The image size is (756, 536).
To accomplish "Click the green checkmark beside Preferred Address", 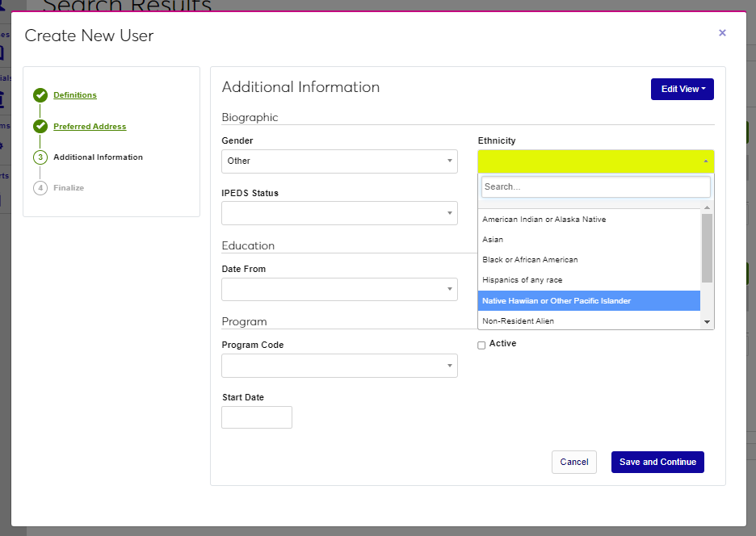I will tap(40, 127).
